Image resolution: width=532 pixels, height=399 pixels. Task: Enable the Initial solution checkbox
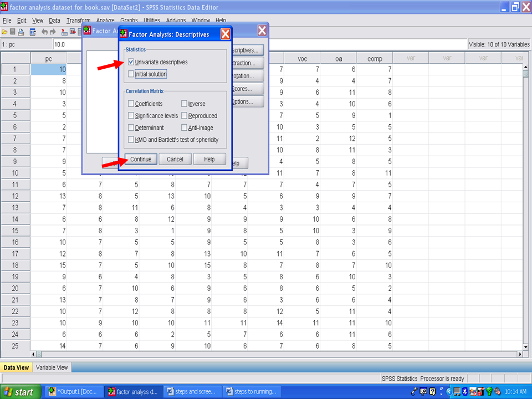point(131,74)
